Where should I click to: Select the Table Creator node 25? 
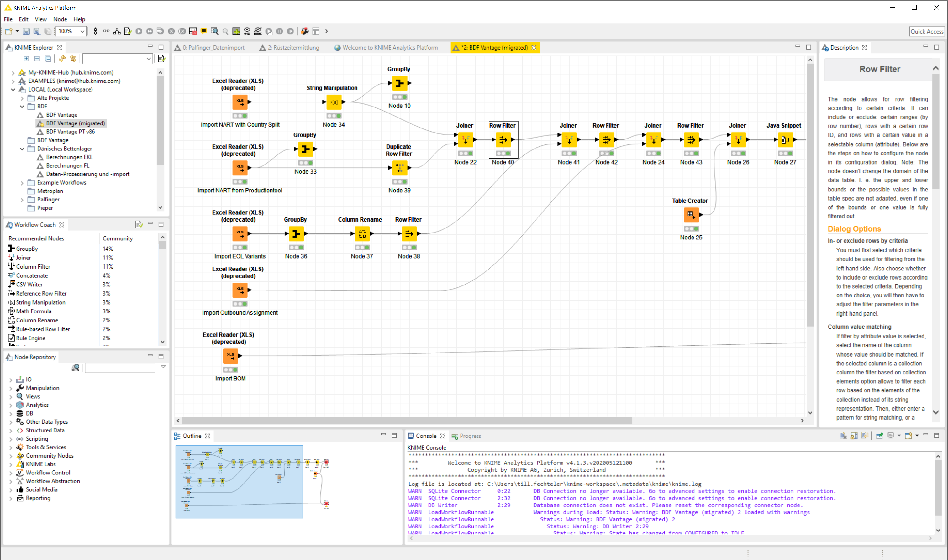coord(691,215)
